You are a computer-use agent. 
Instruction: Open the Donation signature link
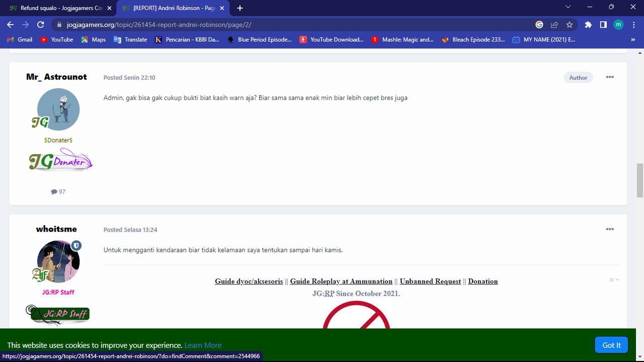(x=483, y=281)
